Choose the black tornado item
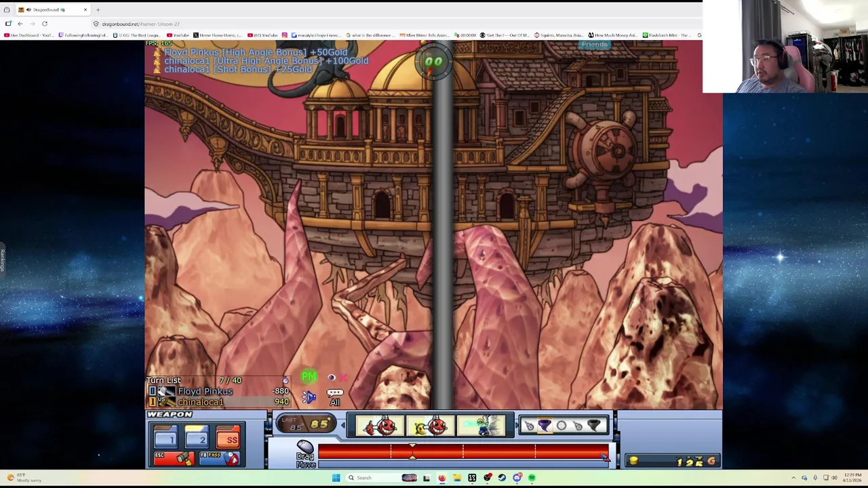This screenshot has width=868, height=488. 594,426
